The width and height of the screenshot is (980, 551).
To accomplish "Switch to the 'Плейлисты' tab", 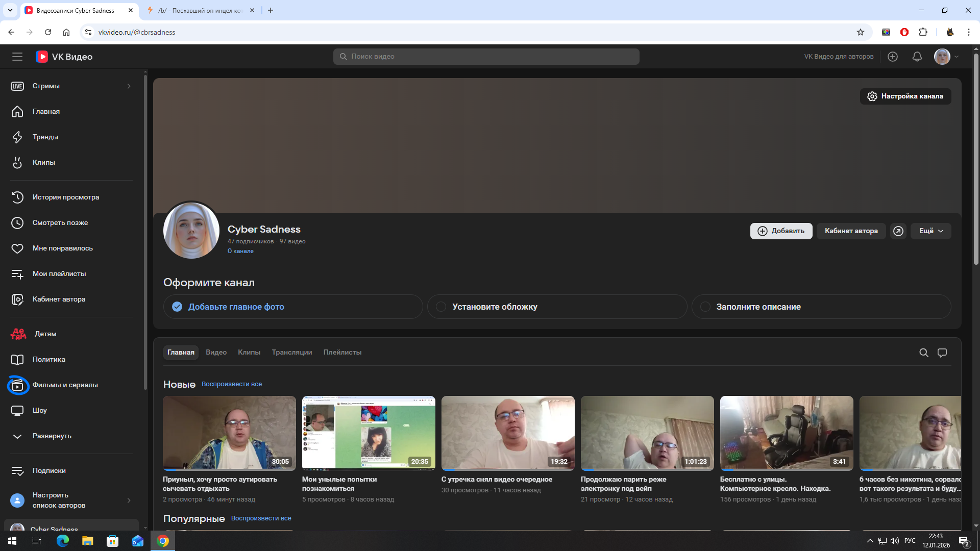I will pos(342,353).
